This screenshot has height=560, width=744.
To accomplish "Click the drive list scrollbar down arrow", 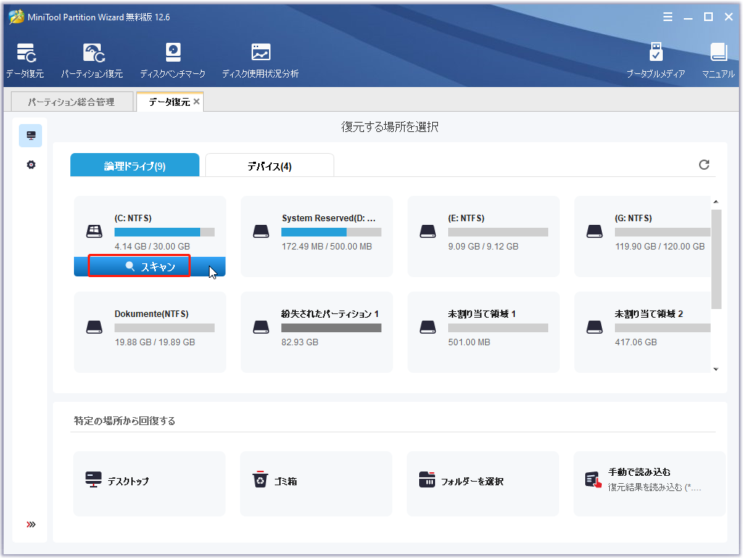I will click(716, 369).
